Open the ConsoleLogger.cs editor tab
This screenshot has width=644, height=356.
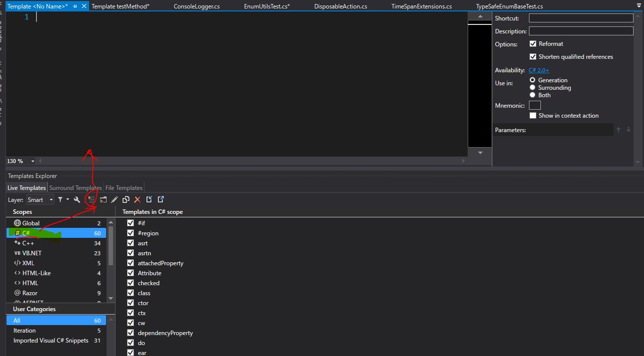196,6
